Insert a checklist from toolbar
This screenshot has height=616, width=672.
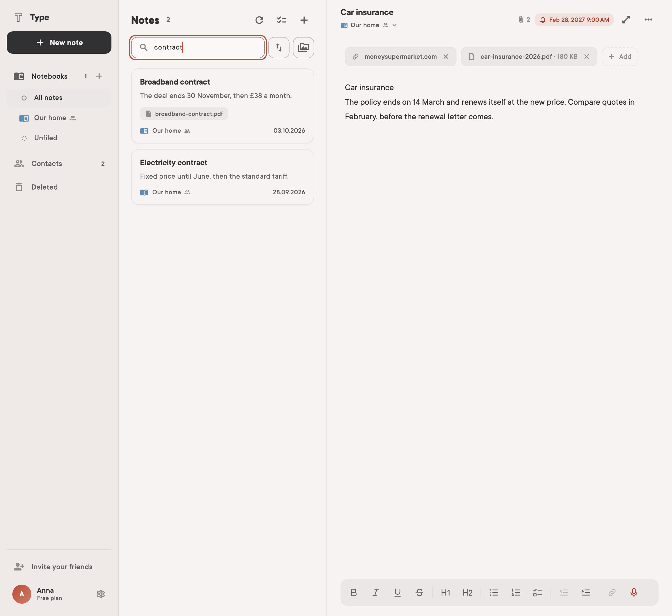coord(537,592)
